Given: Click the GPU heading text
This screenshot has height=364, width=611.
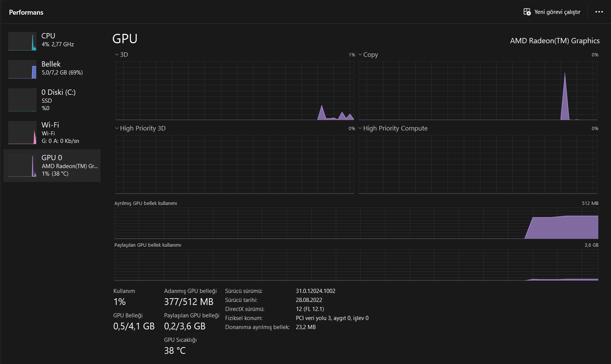Looking at the screenshot, I should coord(125,39).
